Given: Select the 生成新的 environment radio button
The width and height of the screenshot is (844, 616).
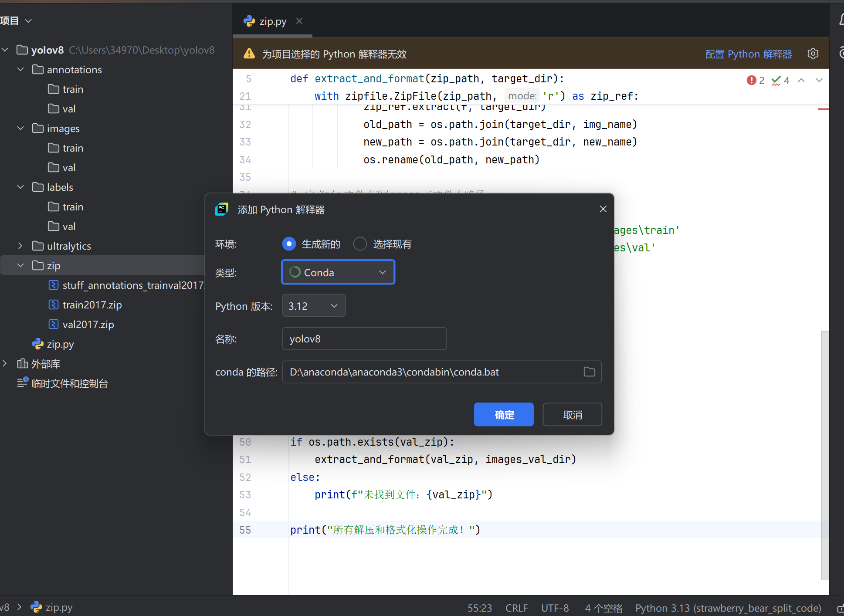Looking at the screenshot, I should point(289,244).
